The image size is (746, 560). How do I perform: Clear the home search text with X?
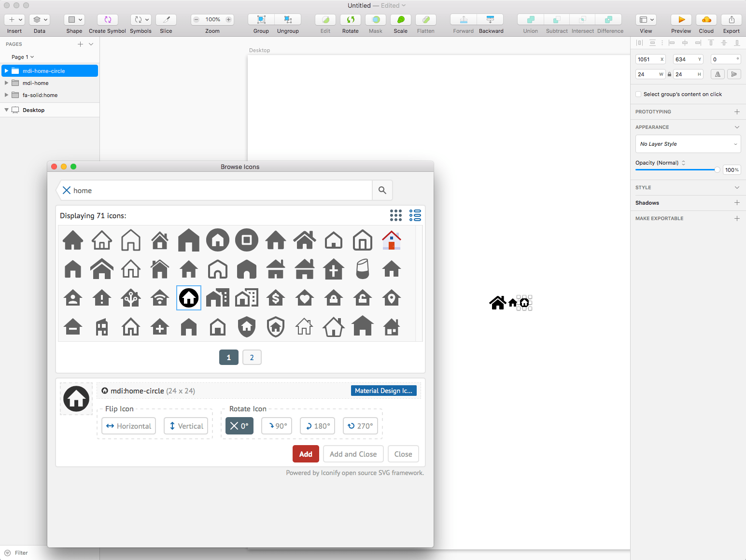67,190
